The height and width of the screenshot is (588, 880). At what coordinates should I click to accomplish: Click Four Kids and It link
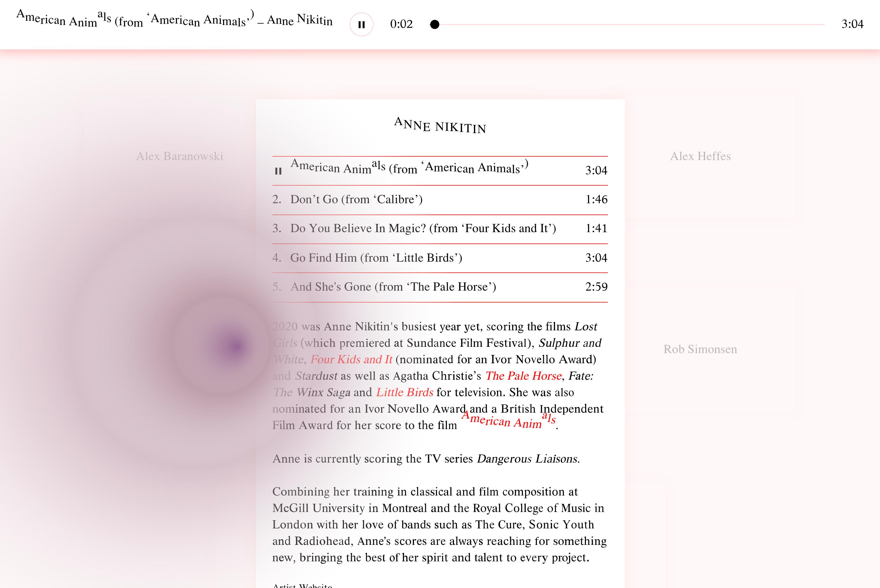pyautogui.click(x=351, y=360)
